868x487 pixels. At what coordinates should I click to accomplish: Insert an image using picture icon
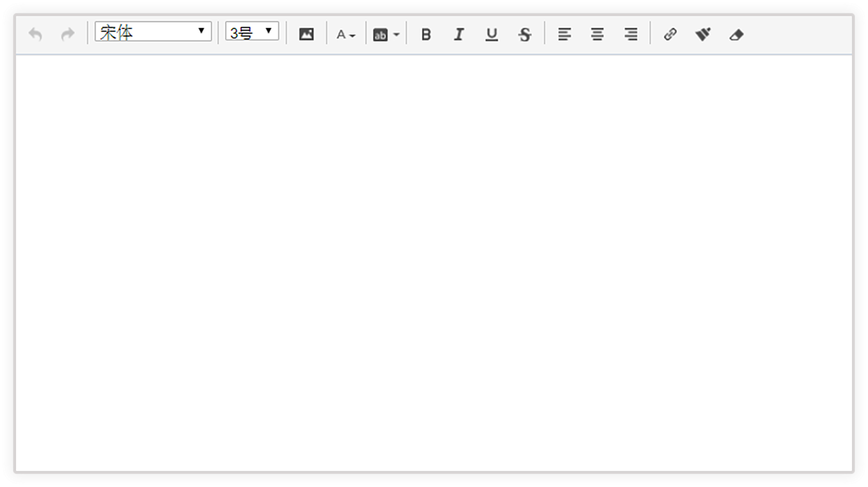tap(306, 34)
